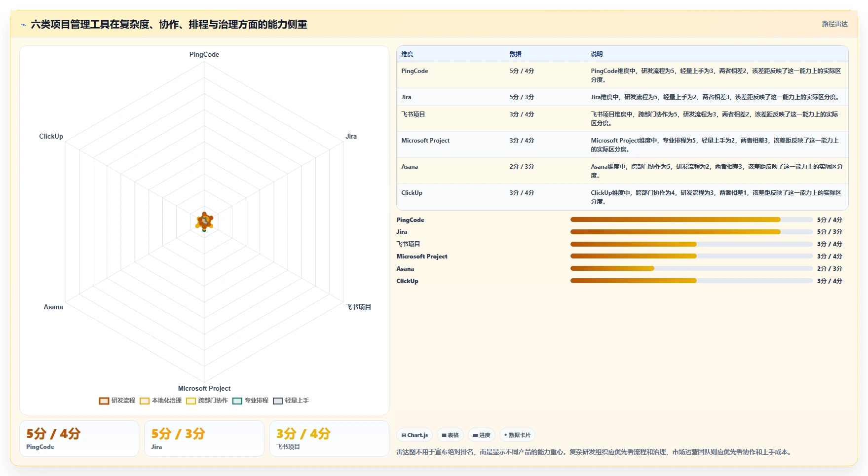Click the 数据卡片 tag
Image resolution: width=868 pixels, height=476 pixels.
click(x=517, y=435)
